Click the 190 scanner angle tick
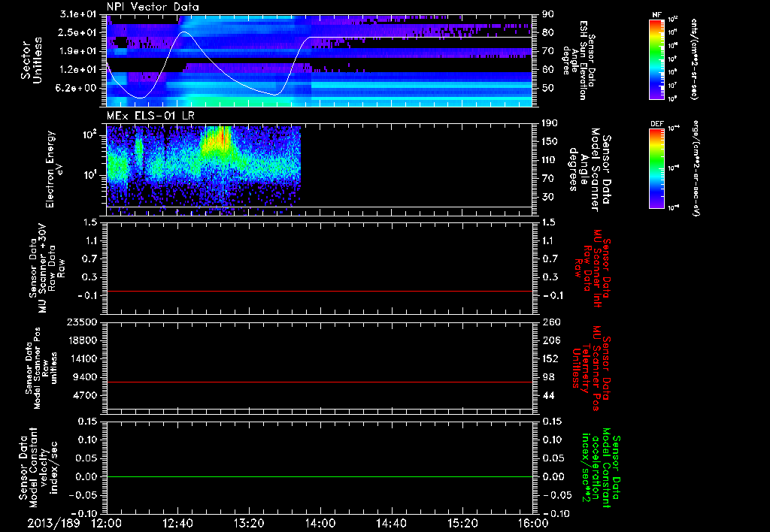 click(551, 123)
